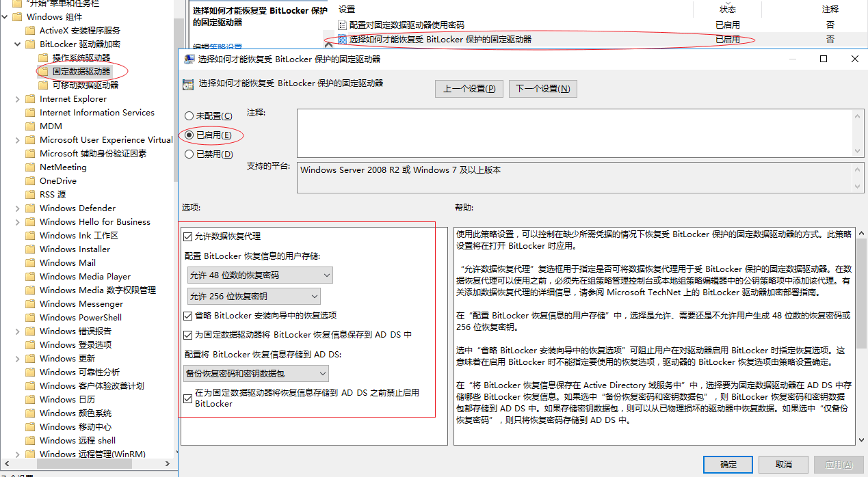The width and height of the screenshot is (868, 477).
Task: Click the NetMeeting folder icon
Action: 31,167
